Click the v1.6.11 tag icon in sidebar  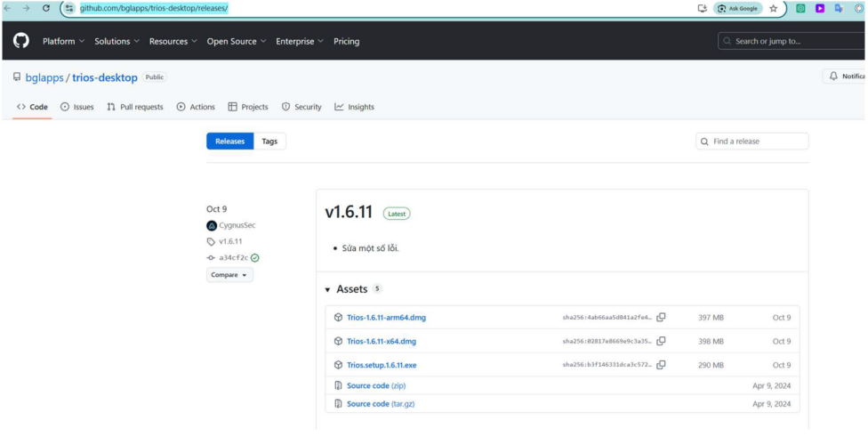tap(211, 241)
